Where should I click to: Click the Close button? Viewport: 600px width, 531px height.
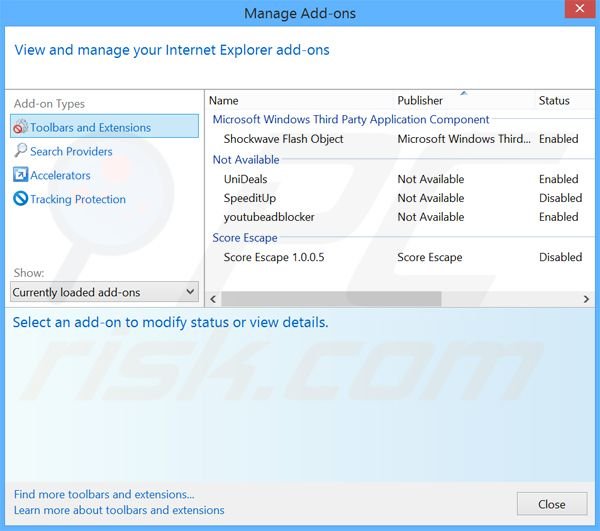(x=552, y=504)
